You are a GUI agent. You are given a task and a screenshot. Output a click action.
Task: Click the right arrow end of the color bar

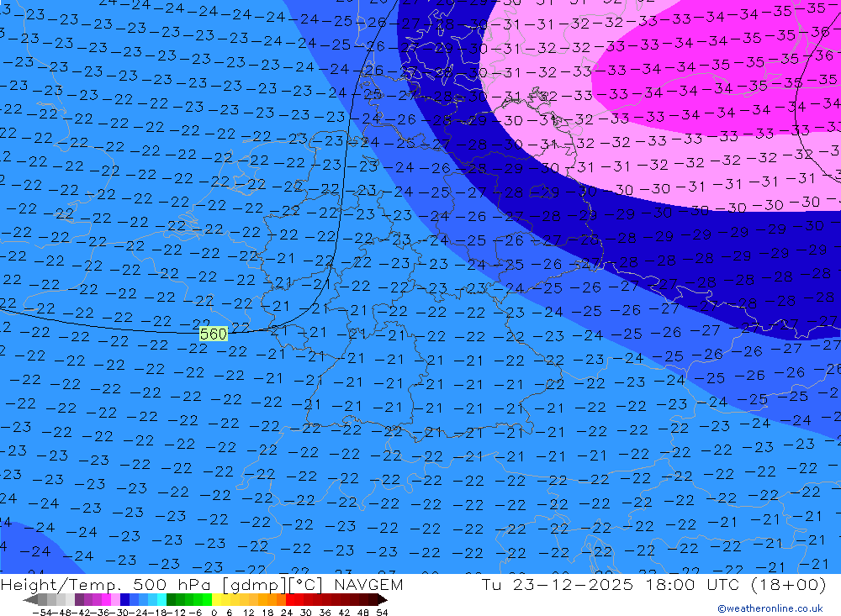pos(383,599)
